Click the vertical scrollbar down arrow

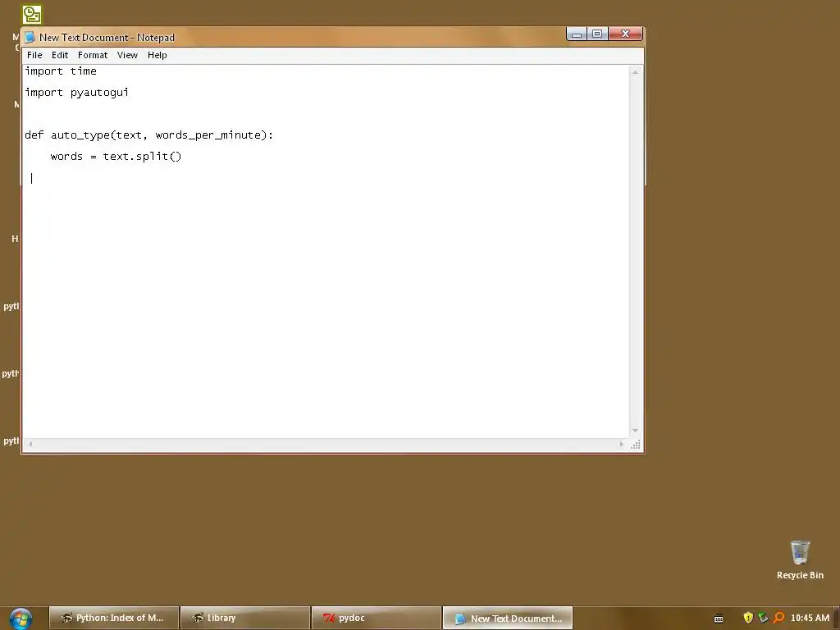[636, 431]
